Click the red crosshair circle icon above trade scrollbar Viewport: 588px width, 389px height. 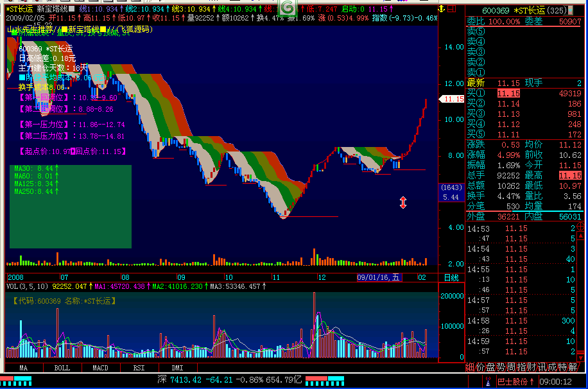(580, 226)
